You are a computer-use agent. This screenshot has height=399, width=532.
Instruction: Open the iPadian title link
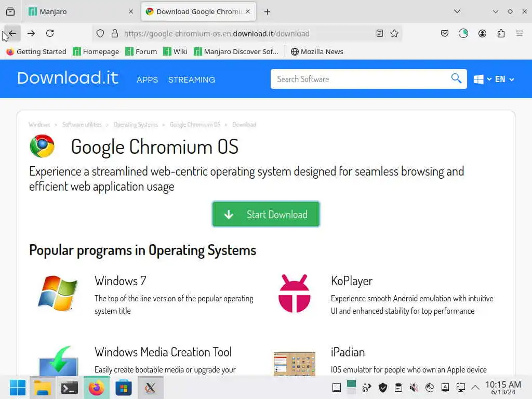348,352
